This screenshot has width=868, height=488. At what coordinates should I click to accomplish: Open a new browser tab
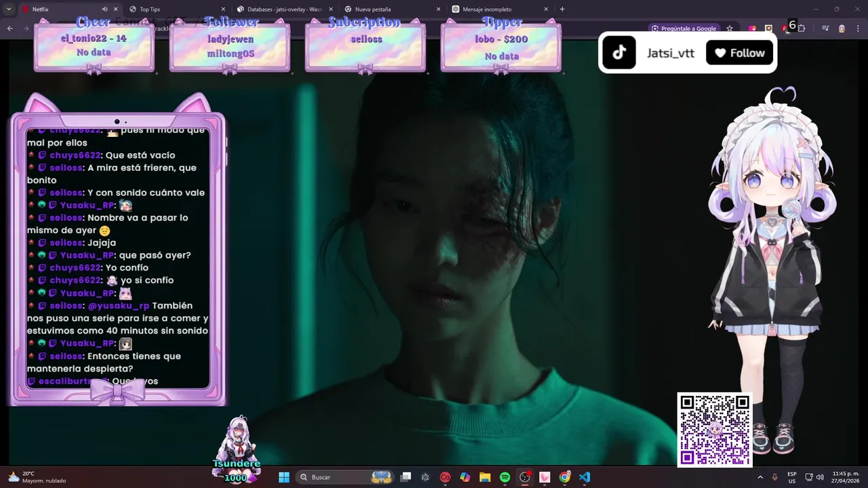(x=562, y=9)
